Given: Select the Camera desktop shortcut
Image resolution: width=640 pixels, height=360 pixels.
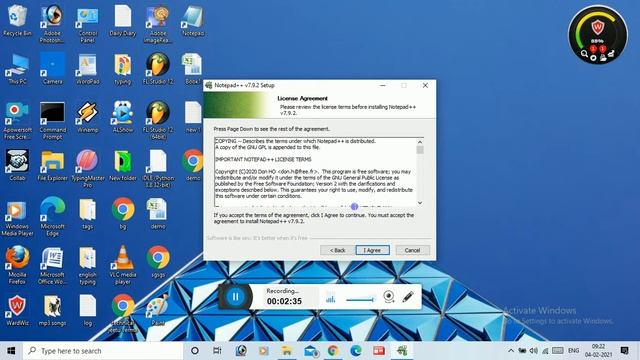Looking at the screenshot, I should 52,69.
